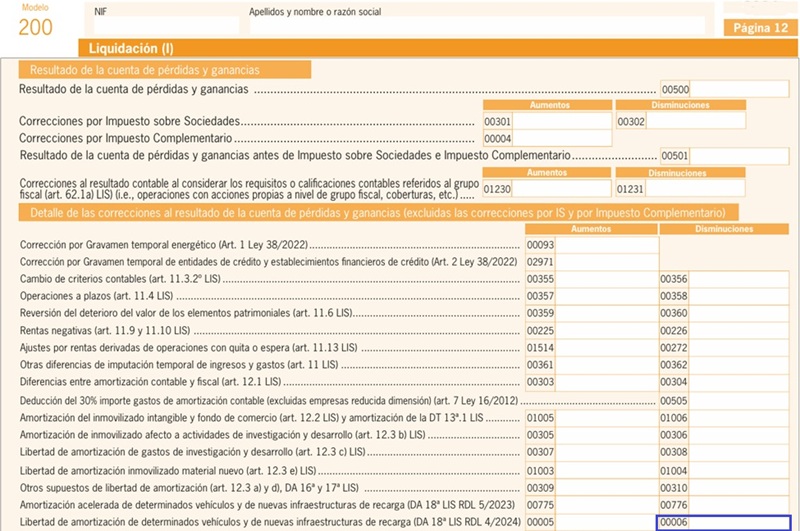Click field 00501 resultado antes de impuestos
This screenshot has height=531, width=800.
coord(739,156)
